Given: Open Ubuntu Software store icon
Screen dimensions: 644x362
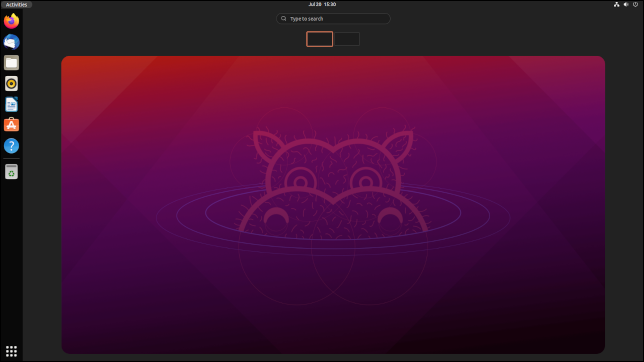Looking at the screenshot, I should click(x=12, y=125).
